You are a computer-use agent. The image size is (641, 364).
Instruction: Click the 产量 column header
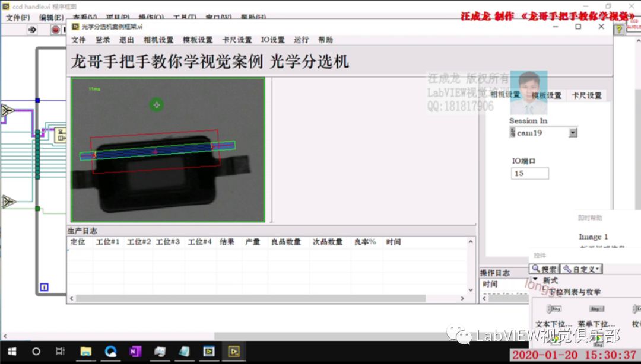pos(253,242)
